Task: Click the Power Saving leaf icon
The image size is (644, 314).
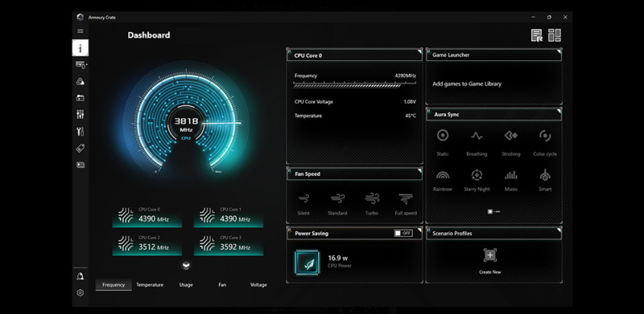Action: coord(307,263)
